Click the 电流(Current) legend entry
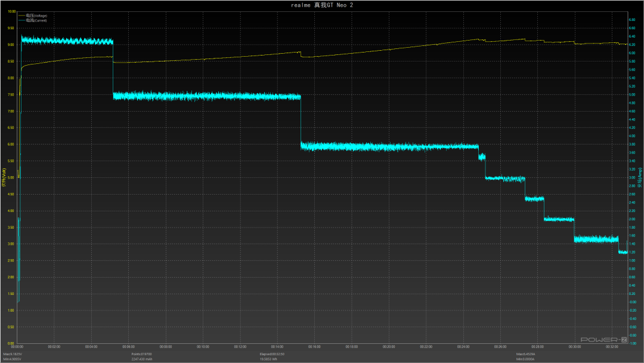 tap(36, 20)
